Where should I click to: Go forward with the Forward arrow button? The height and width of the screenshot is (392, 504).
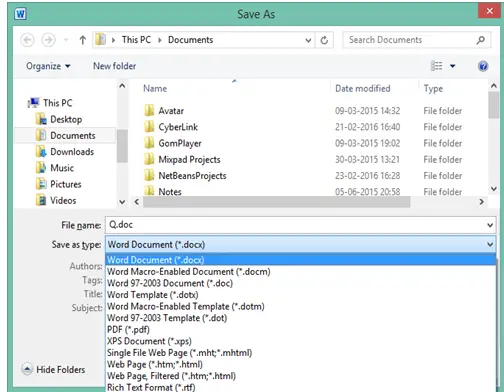pos(48,40)
